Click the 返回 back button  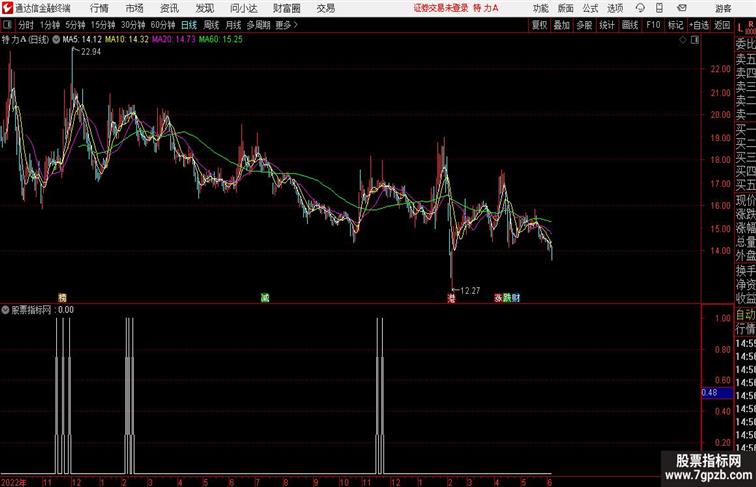click(x=722, y=25)
